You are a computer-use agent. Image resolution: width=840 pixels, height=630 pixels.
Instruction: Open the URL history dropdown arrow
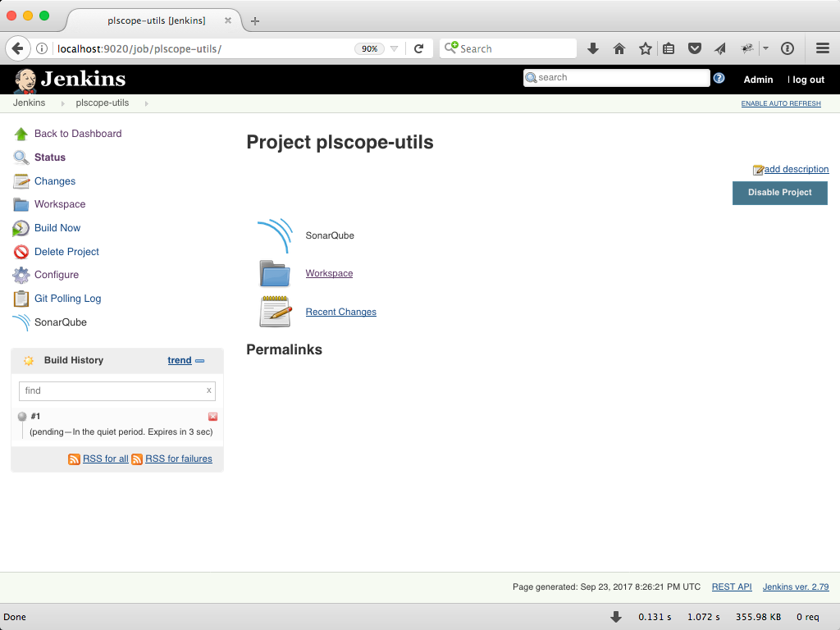click(395, 48)
